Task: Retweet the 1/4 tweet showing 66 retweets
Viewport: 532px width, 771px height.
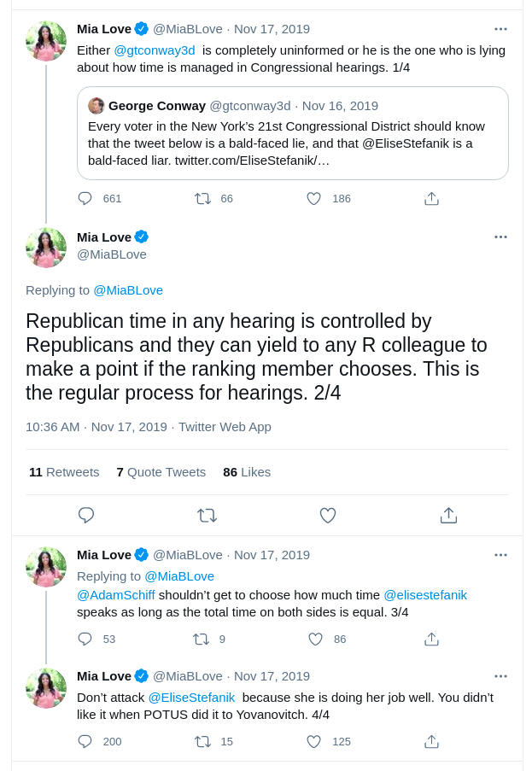Action: (202, 199)
